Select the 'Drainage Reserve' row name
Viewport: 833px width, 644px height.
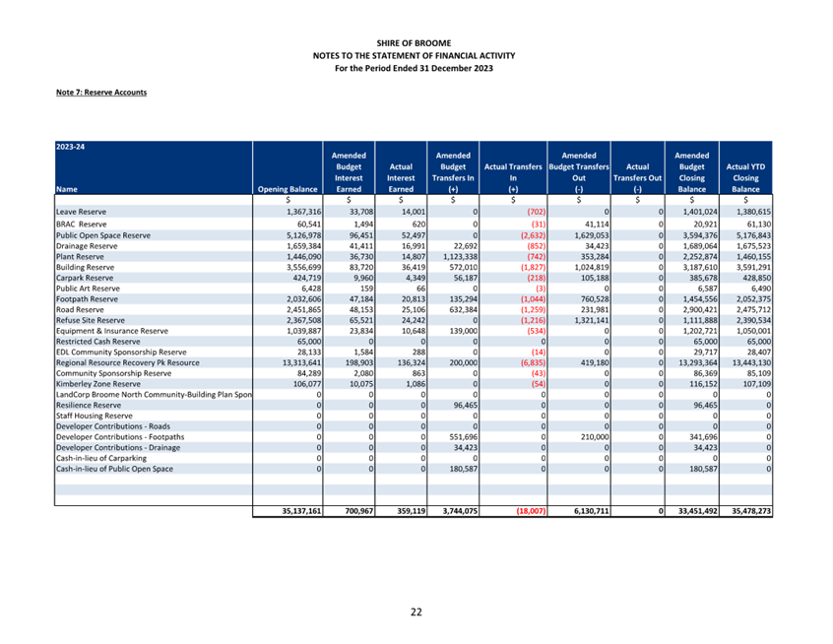click(x=87, y=246)
